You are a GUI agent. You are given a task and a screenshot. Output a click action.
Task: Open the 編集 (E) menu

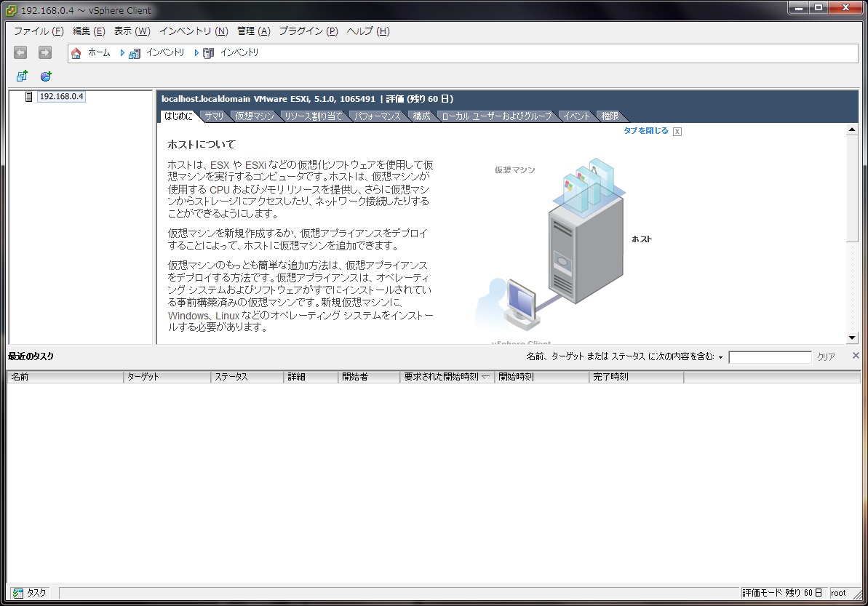click(89, 31)
